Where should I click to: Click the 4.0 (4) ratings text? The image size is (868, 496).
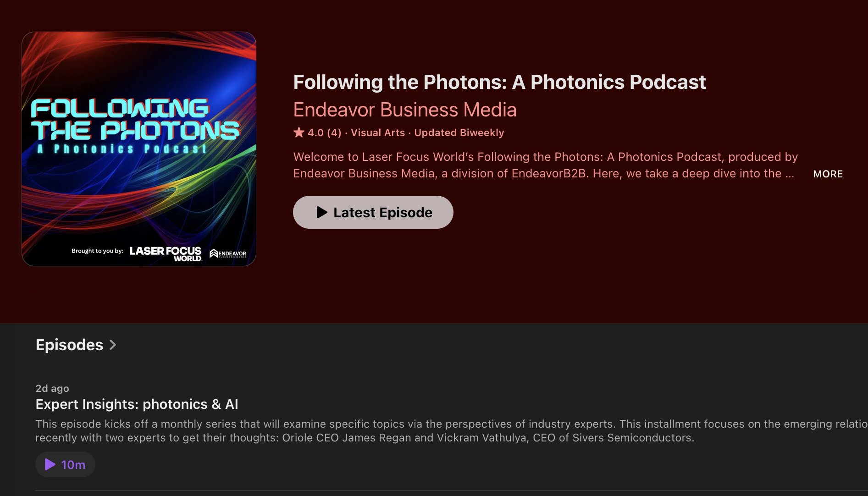(x=325, y=132)
